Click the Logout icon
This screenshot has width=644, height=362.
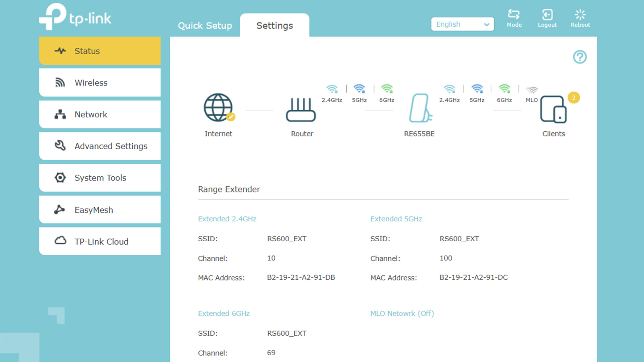[547, 15]
